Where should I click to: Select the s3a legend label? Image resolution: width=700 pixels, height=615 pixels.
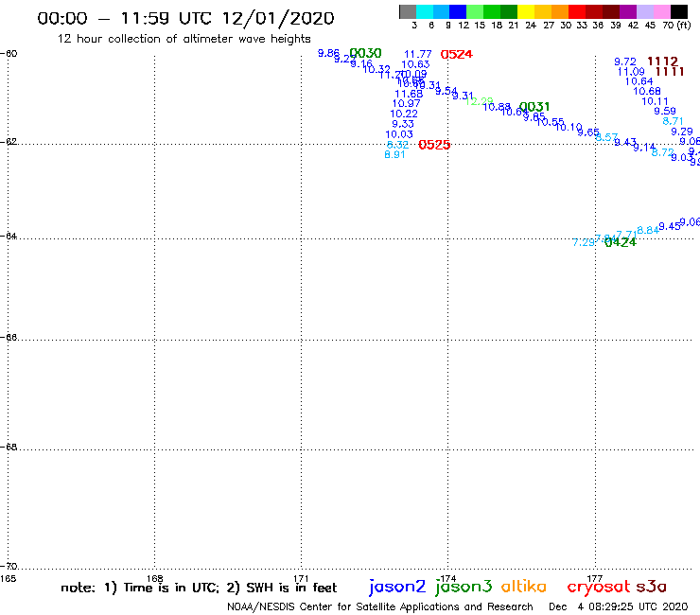(651, 587)
